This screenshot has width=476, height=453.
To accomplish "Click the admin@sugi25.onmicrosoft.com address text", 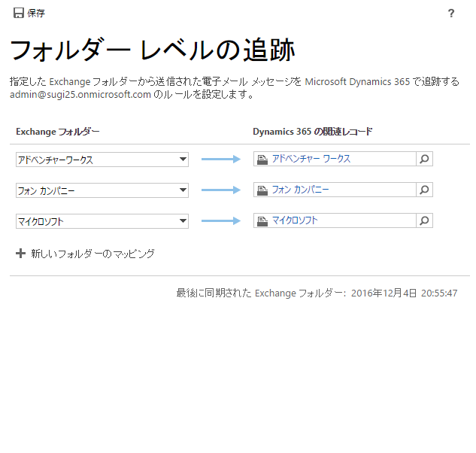I will (80, 95).
